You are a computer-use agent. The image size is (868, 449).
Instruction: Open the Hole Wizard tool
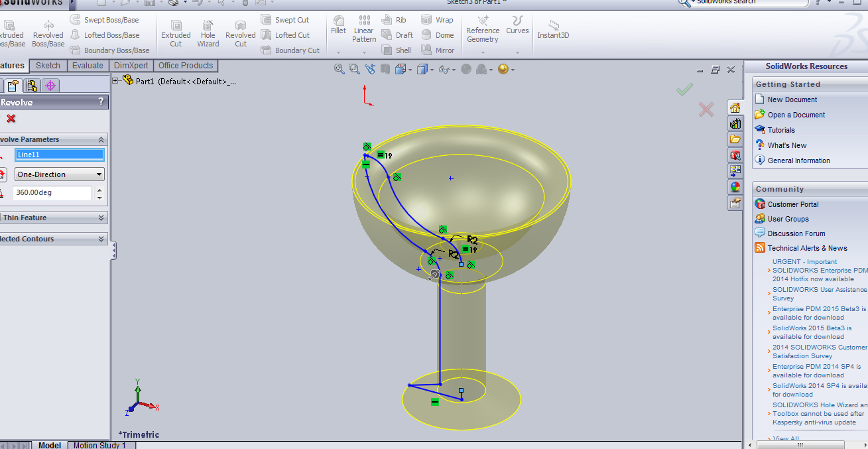[208, 31]
